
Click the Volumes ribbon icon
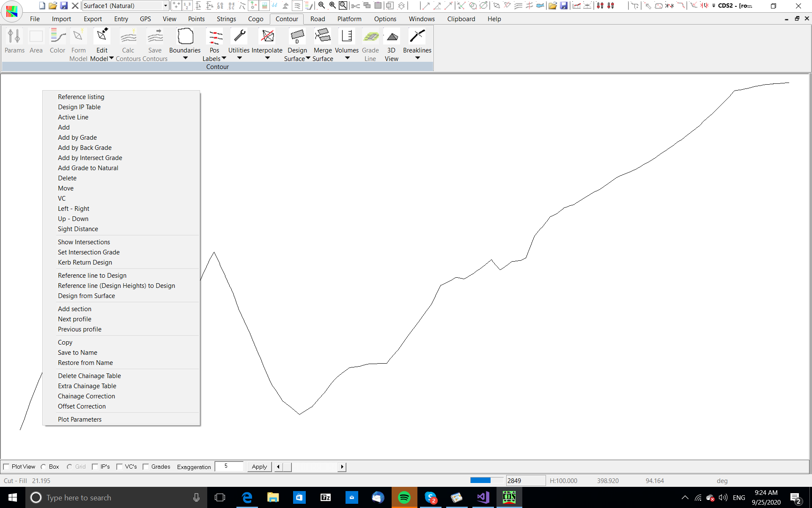coord(347,37)
